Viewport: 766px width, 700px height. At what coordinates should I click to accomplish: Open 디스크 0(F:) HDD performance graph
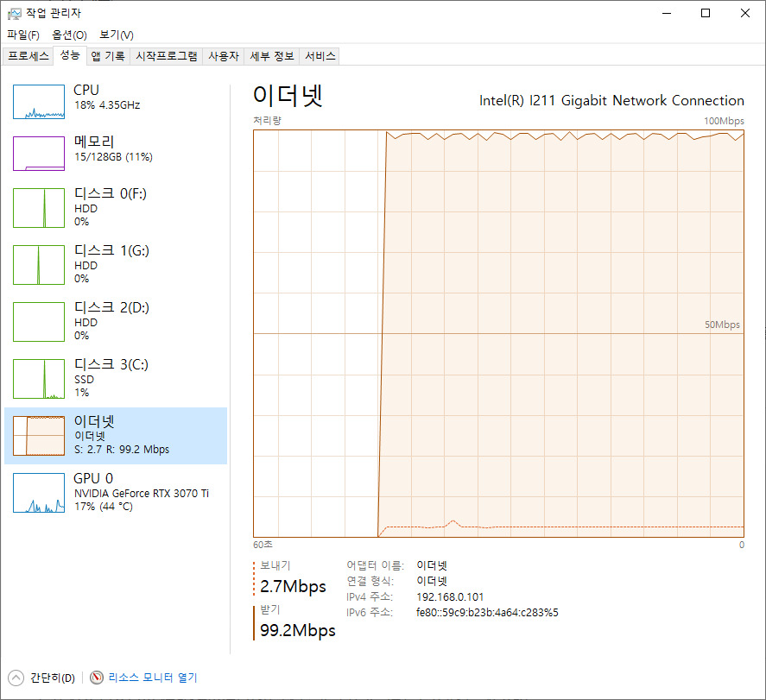click(x=39, y=208)
